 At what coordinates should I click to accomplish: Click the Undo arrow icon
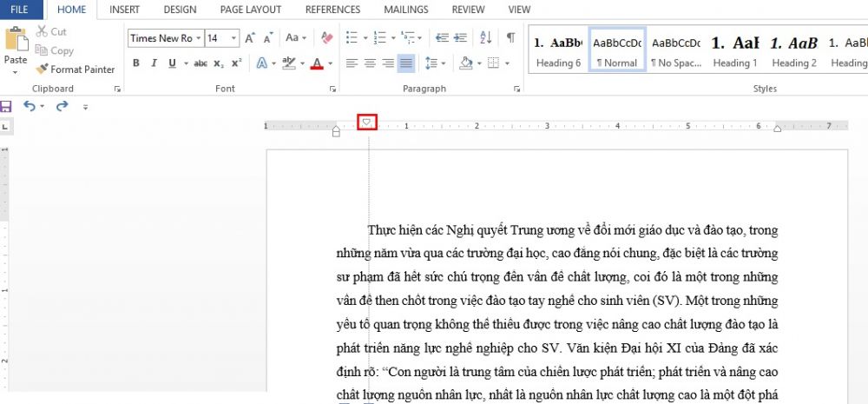30,106
